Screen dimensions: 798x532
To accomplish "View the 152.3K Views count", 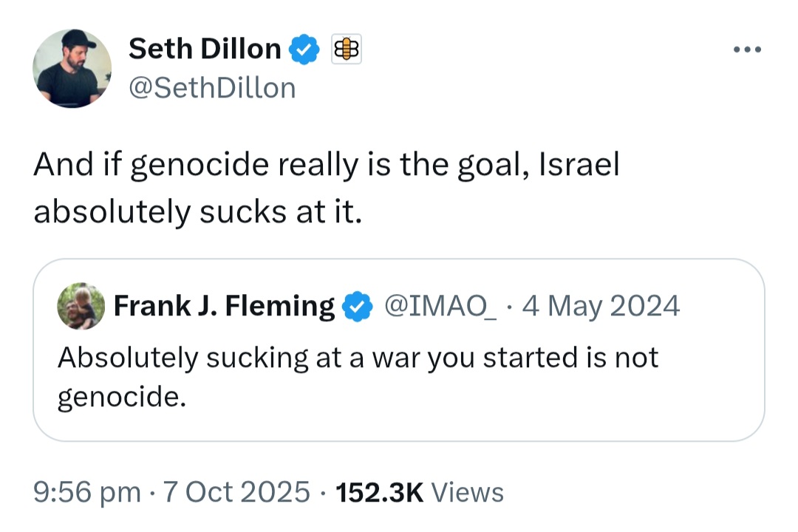I will (420, 492).
